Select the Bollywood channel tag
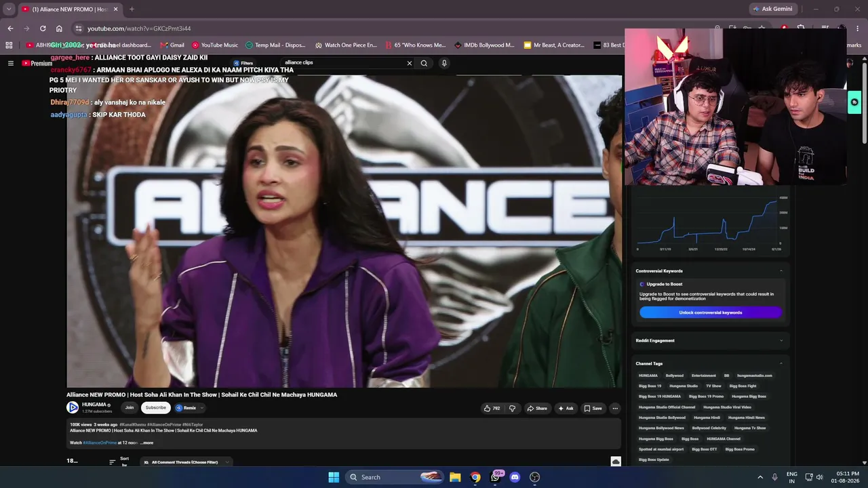The width and height of the screenshot is (868, 488). 675,375
